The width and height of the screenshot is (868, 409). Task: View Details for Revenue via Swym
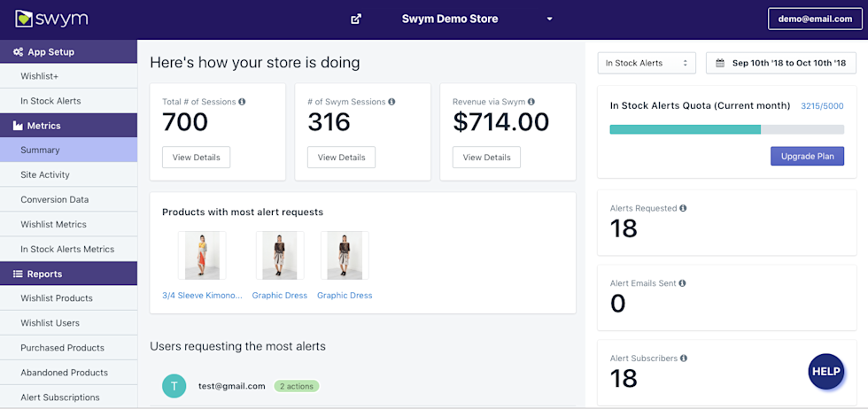click(486, 158)
